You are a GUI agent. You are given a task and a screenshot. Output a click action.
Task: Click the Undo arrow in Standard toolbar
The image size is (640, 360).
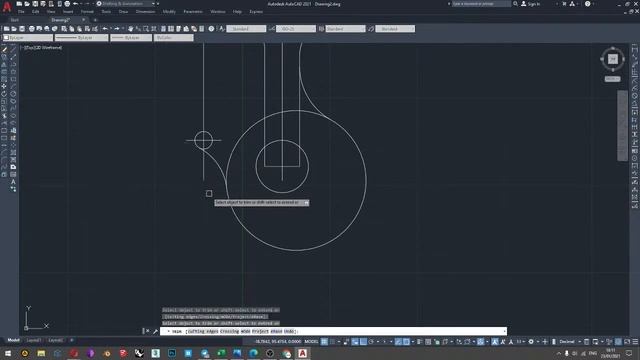[x=105, y=29]
